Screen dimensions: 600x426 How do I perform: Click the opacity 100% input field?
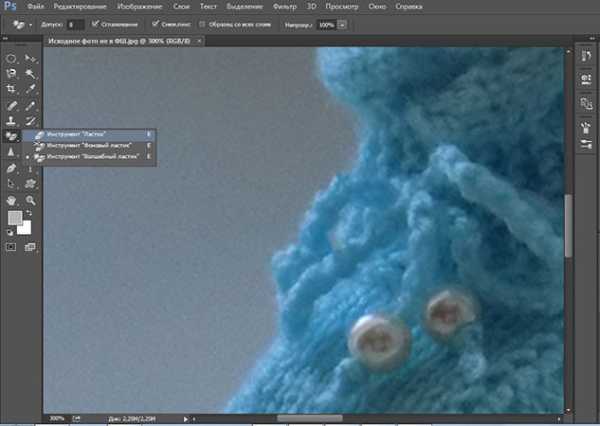327,25
